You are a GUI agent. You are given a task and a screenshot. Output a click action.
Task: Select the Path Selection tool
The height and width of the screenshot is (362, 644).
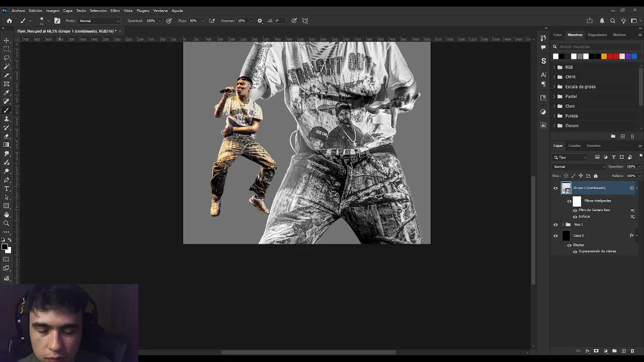coord(7,197)
